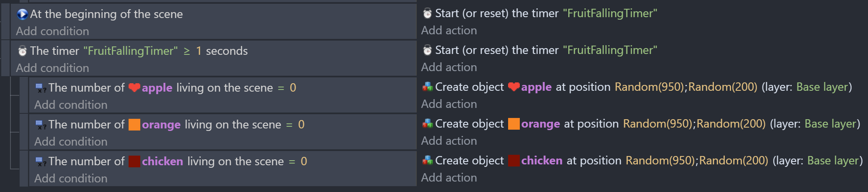Click the Create object icon for apple action
The image size is (868, 192).
point(427,87)
